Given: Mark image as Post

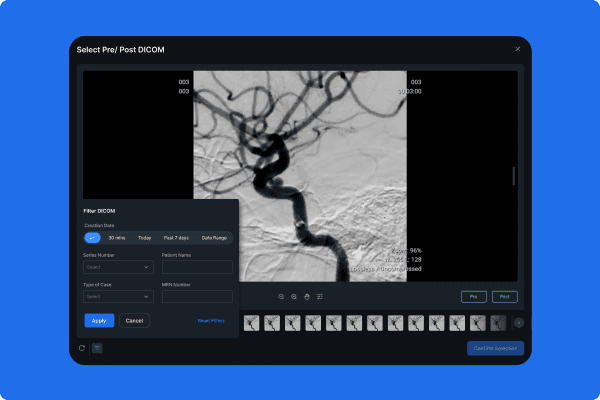Looking at the screenshot, I should [505, 297].
